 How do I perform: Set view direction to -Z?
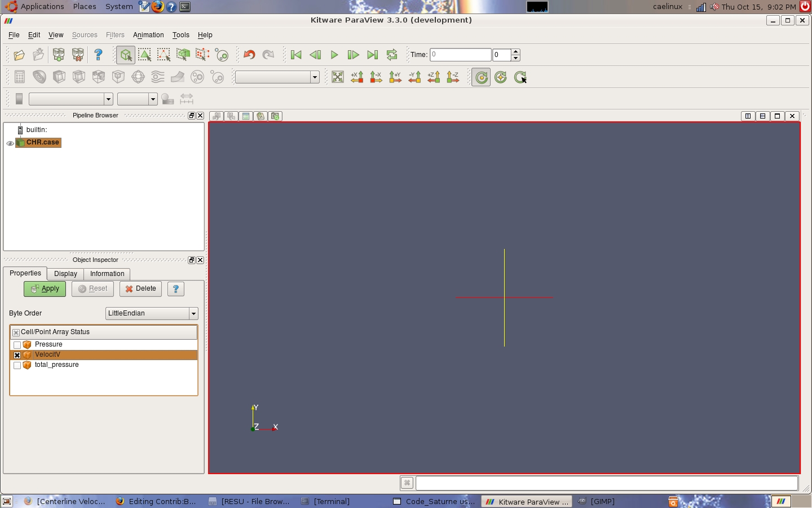[x=453, y=77]
